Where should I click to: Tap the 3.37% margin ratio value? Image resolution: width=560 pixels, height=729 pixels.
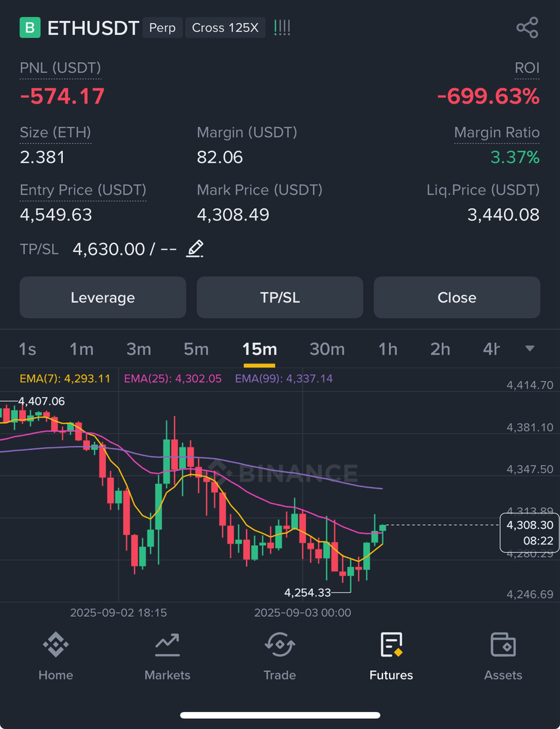click(x=515, y=157)
